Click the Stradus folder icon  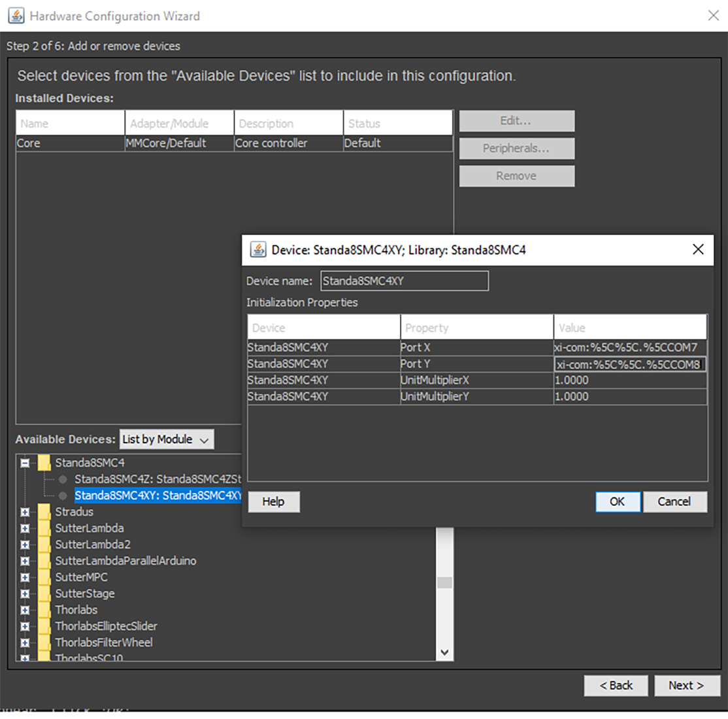tap(44, 512)
